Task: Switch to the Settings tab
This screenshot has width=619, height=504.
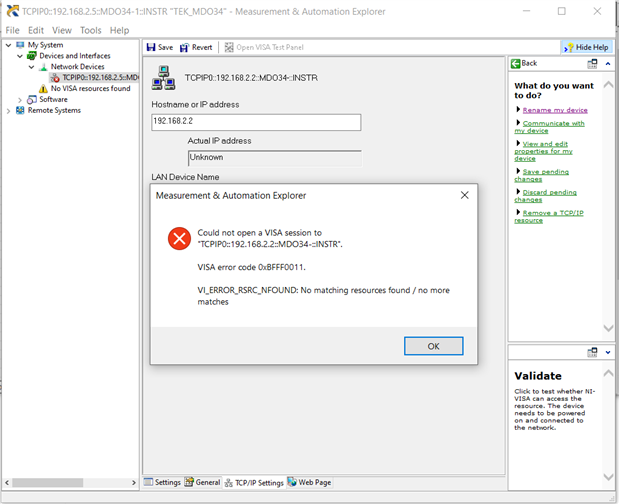Action: (x=163, y=482)
